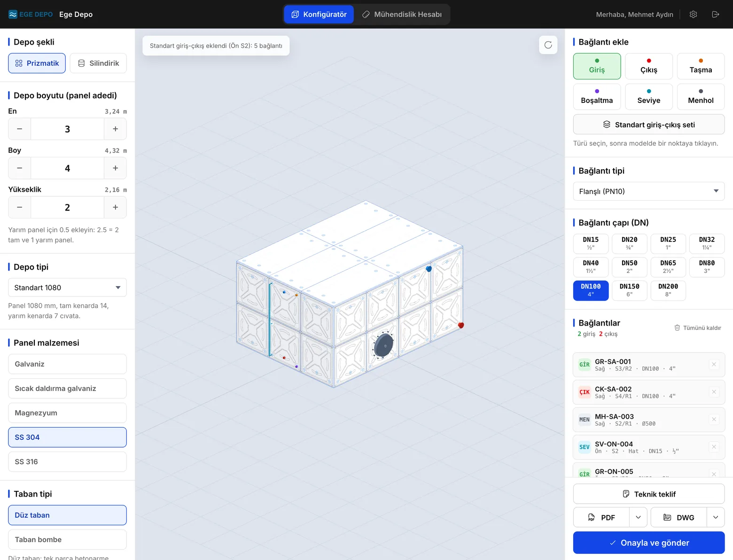Image resolution: width=733 pixels, height=560 pixels.
Task: Open the PDF export options chevron
Action: coord(638,517)
